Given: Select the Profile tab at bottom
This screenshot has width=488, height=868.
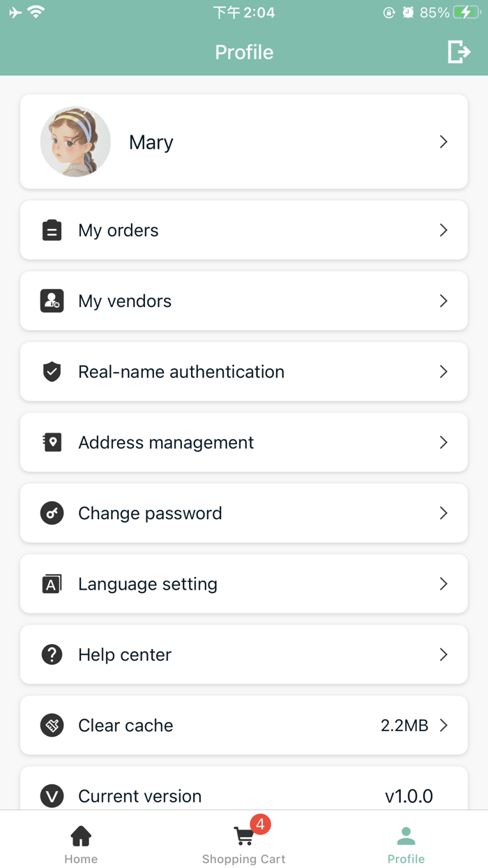Looking at the screenshot, I should (x=406, y=841).
